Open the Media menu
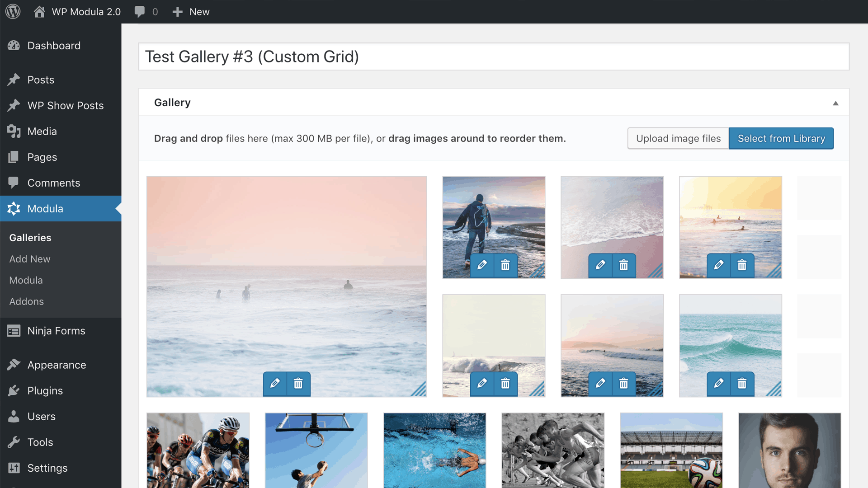This screenshot has width=868, height=488. point(61,131)
